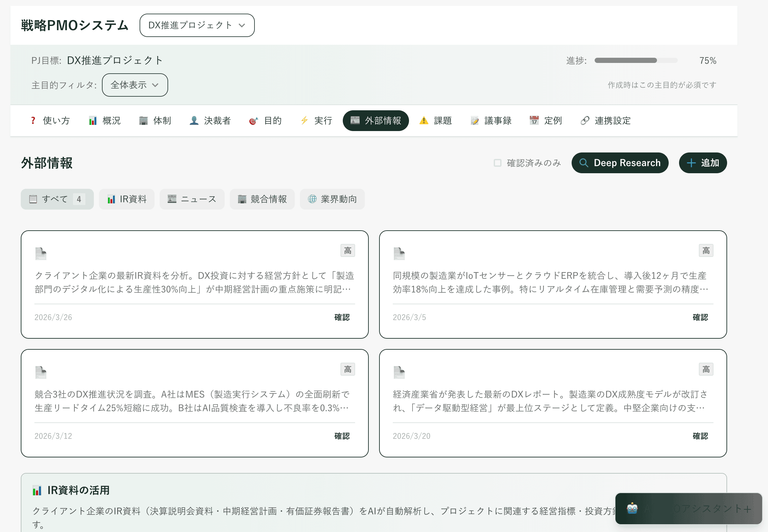Open the 連携設定 link settings icon
This screenshot has width=768, height=532.
click(585, 121)
